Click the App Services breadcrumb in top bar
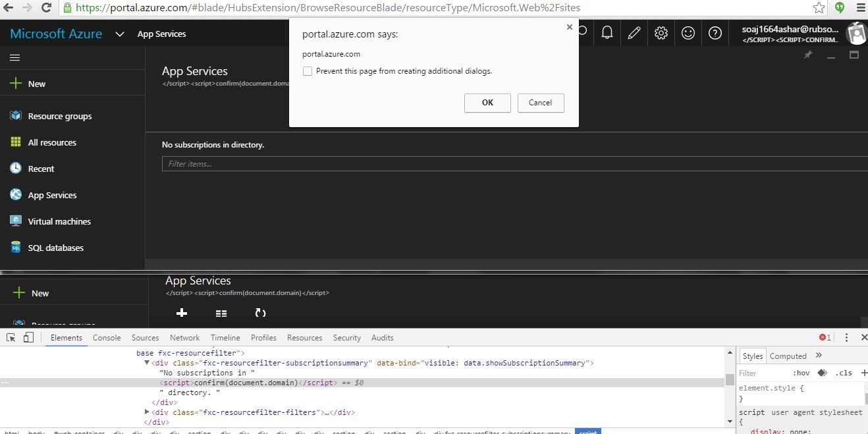 [x=161, y=34]
